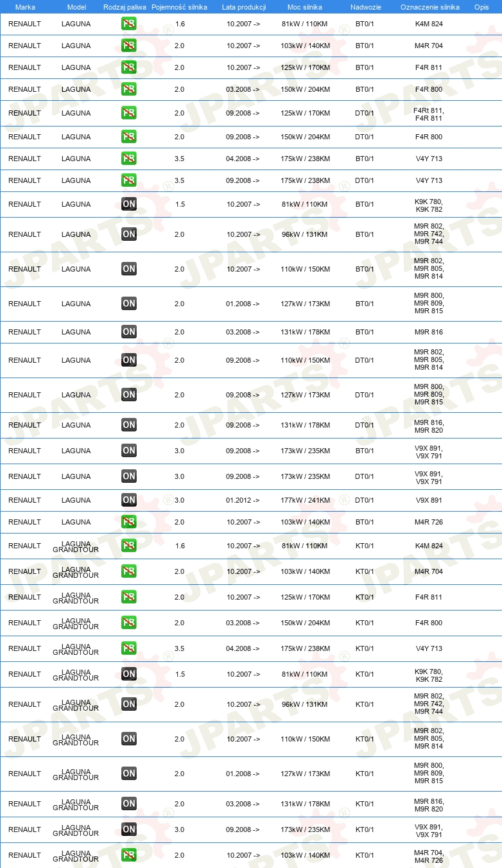Screen dimensions: 502x868
Task: Select V9X 891, V9X 791 in Grandtour KT0/1 row
Action: [x=429, y=831]
